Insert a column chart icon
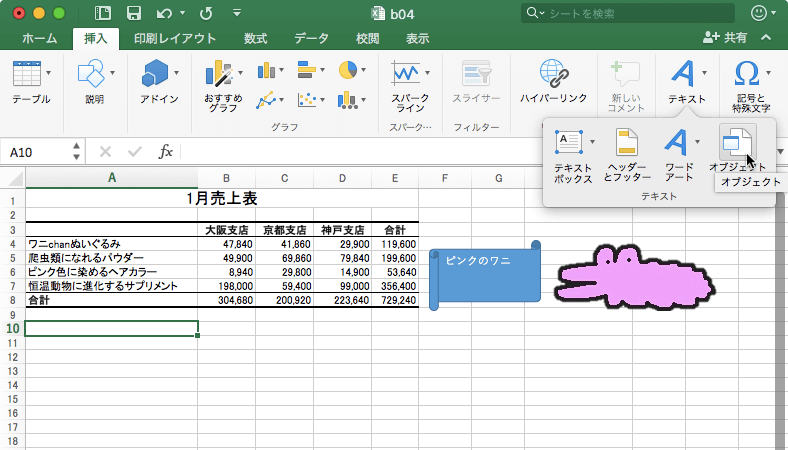The height and width of the screenshot is (450, 788). point(266,70)
